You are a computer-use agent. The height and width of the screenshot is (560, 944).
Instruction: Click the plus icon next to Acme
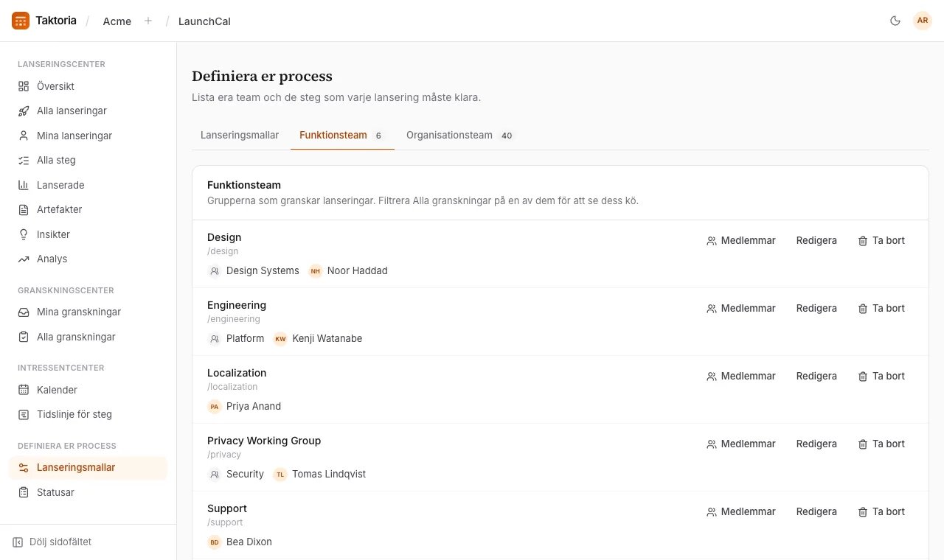pyautogui.click(x=148, y=21)
